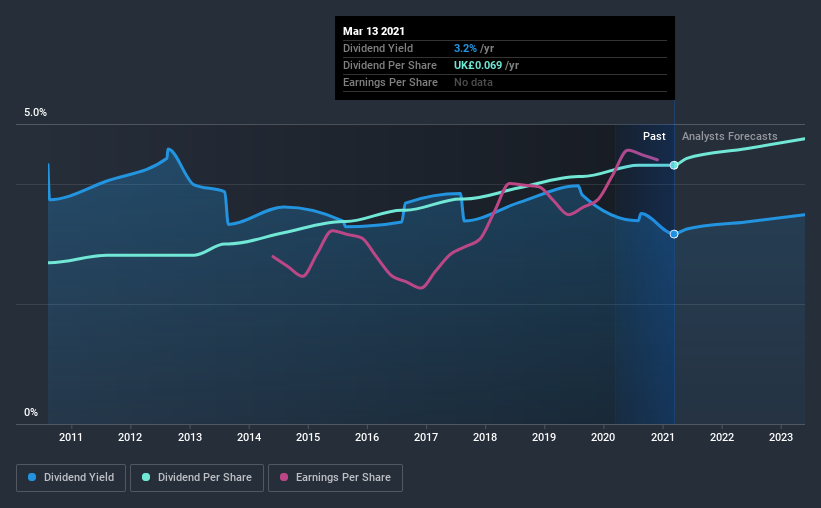
Task: Click the pink Earnings Per Share legend dot
Action: 284,477
